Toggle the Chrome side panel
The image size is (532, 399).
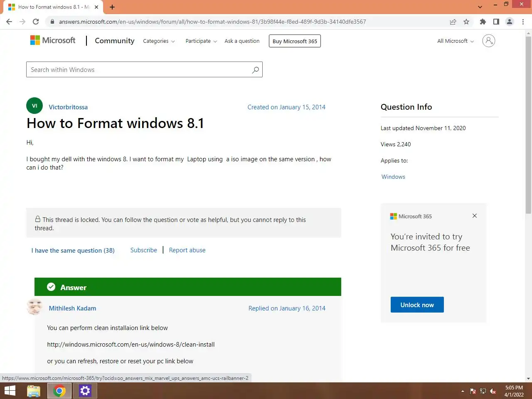point(496,22)
